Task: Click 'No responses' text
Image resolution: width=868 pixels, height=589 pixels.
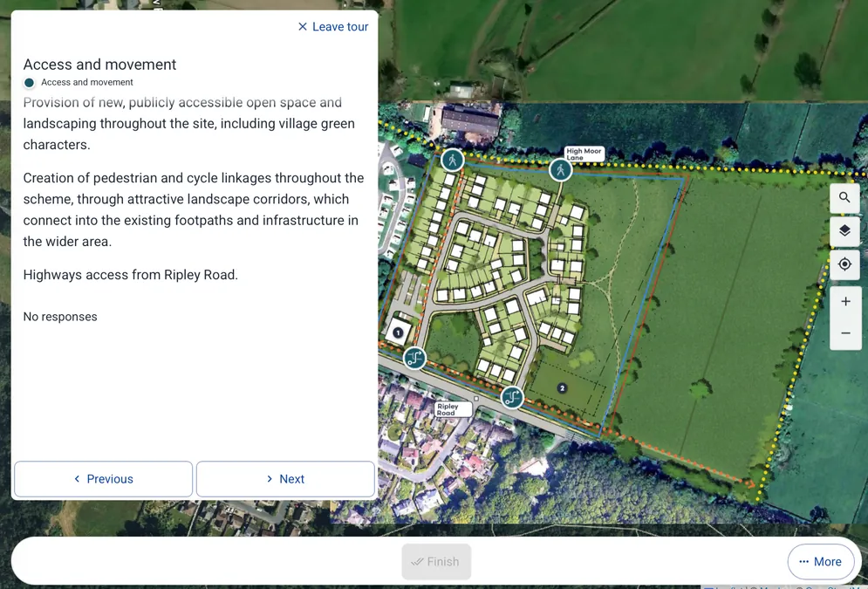Action: tap(60, 317)
